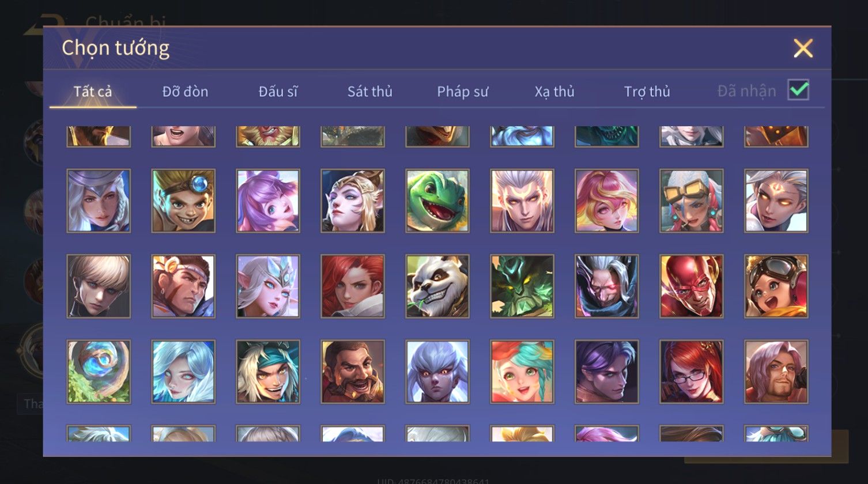Pick the panda hero portrait

[x=437, y=286]
